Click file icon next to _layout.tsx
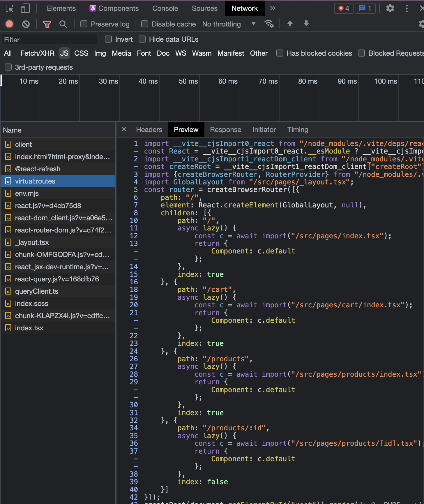Screen dimensions: 424x504 (8, 242)
